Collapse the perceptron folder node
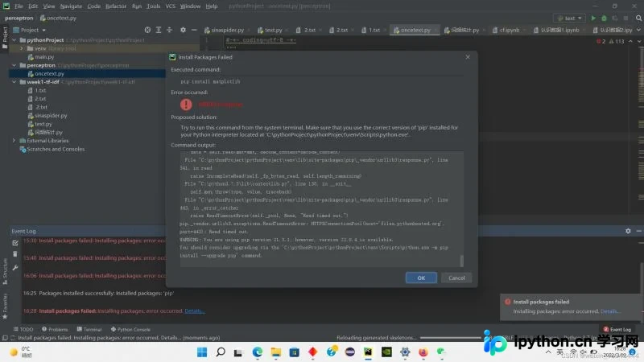The width and height of the screenshot is (644, 362). (x=14, y=65)
